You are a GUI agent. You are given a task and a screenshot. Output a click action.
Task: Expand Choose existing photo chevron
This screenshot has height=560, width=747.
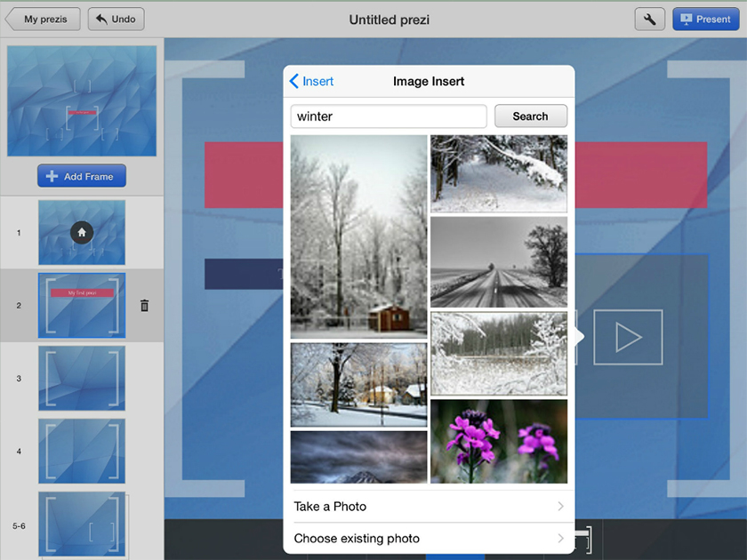560,539
